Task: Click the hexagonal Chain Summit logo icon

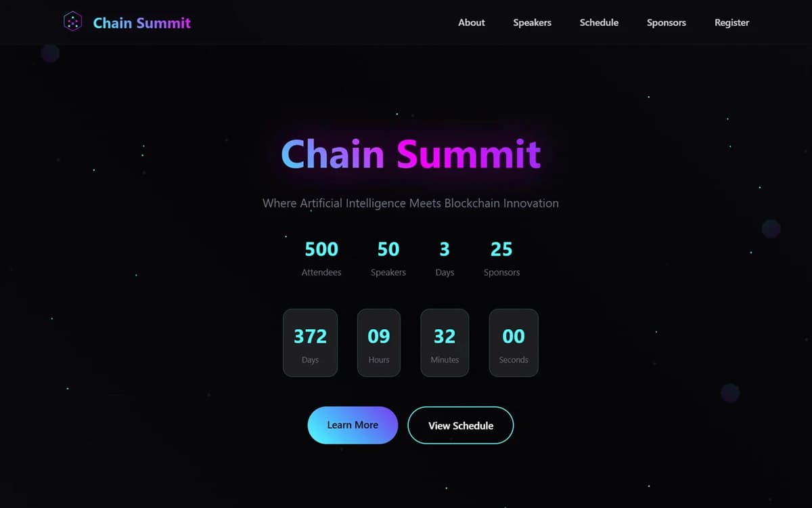Action: 72,21
